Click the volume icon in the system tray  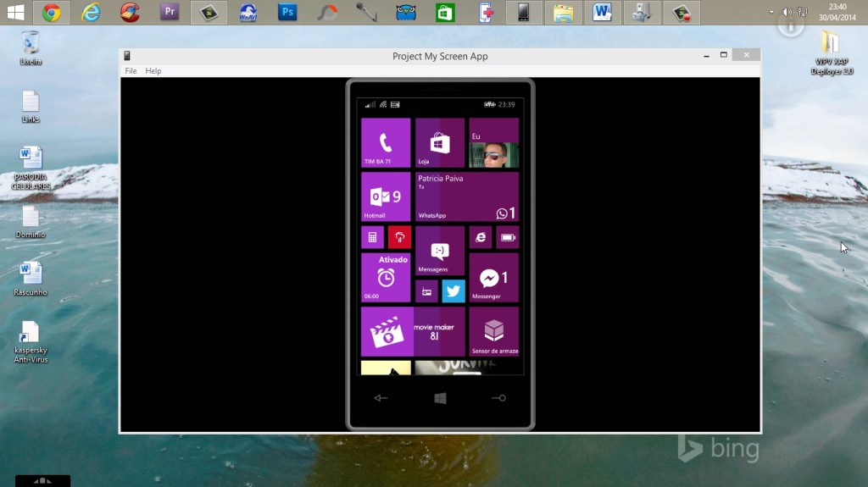[787, 12]
